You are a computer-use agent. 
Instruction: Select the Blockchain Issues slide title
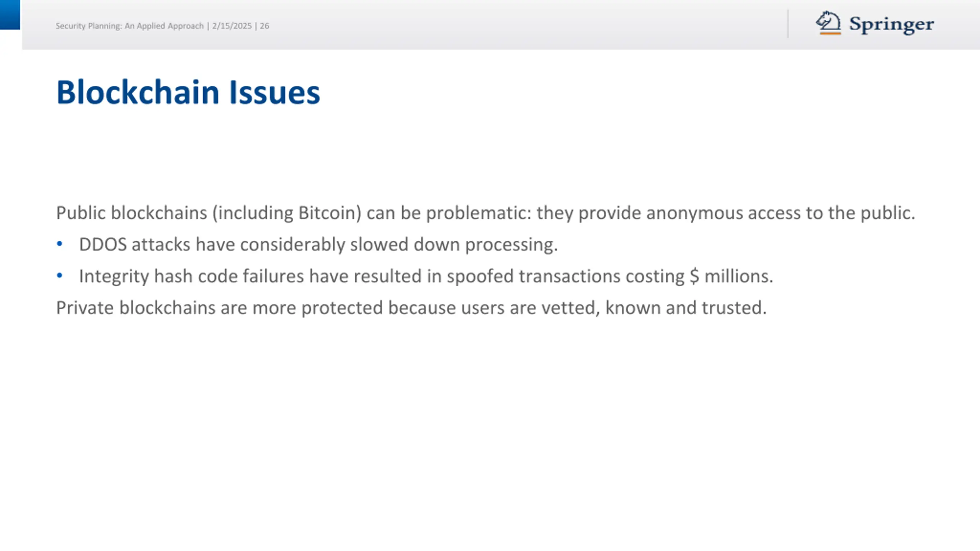(188, 92)
